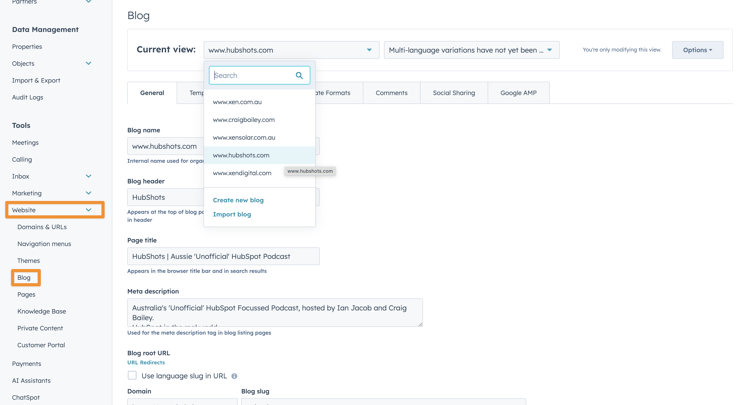Expand the Marketing sidebar chevron
Viewport: 740px width, 405px height.
coord(88,193)
